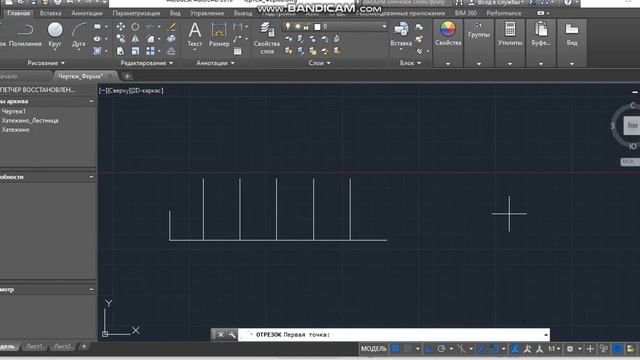Click the viewport label [Сверху]
This screenshot has width=640, height=360.
pos(118,91)
